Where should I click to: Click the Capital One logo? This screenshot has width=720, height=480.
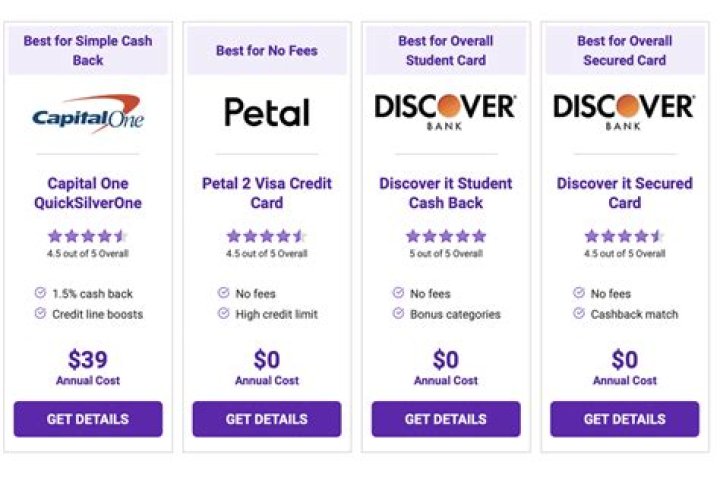(88, 114)
